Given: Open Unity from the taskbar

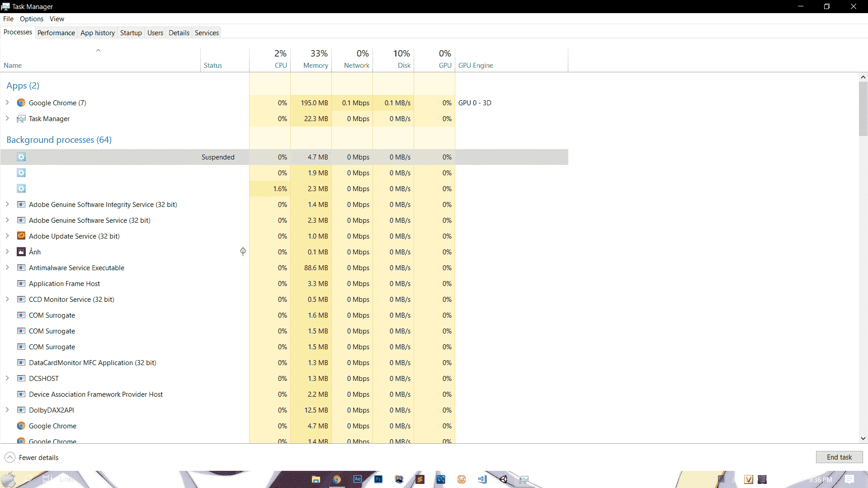Looking at the screenshot, I should [x=503, y=479].
